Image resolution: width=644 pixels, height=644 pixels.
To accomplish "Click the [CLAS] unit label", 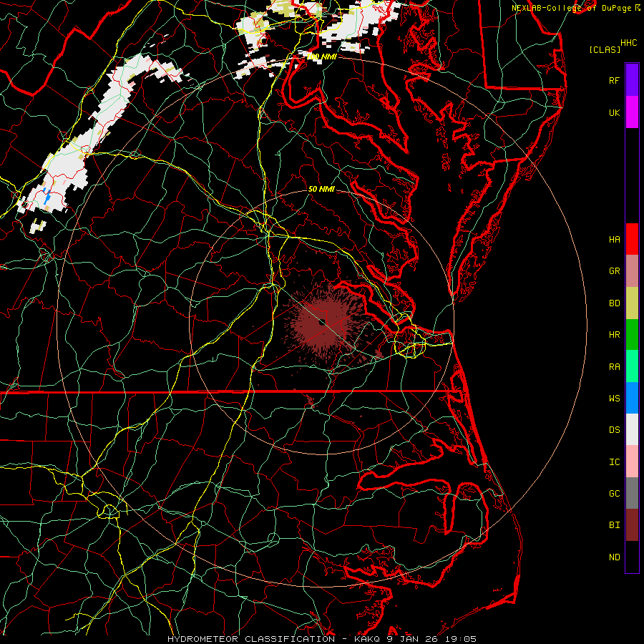I will (605, 49).
